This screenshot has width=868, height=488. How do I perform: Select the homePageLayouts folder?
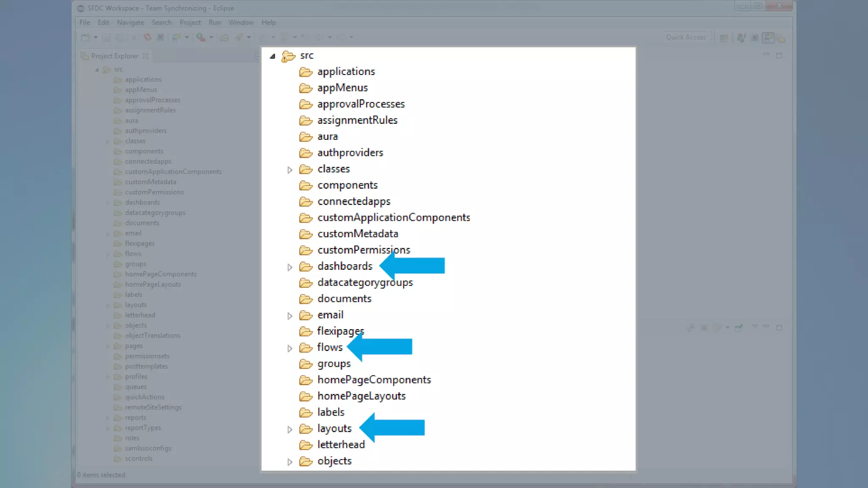point(361,396)
